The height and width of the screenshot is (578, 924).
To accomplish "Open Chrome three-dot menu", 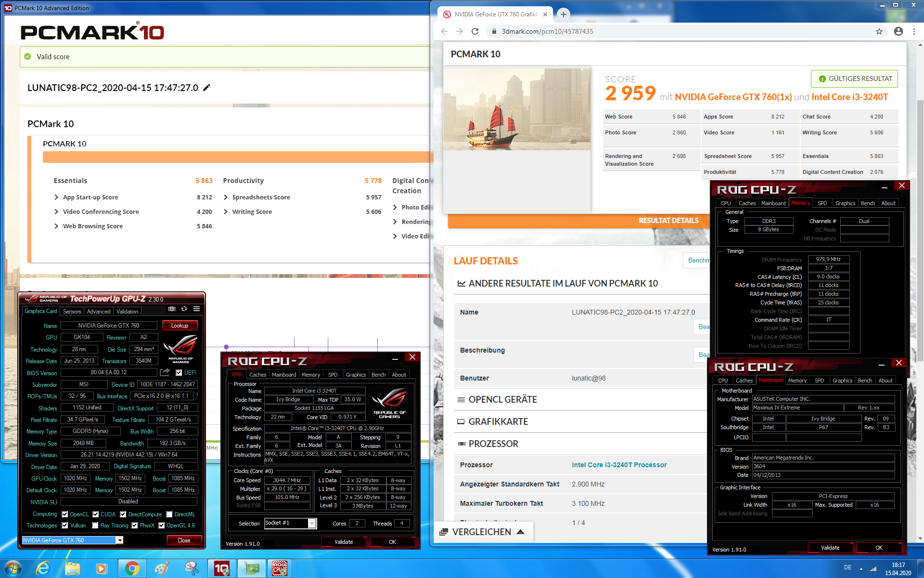I will (914, 31).
